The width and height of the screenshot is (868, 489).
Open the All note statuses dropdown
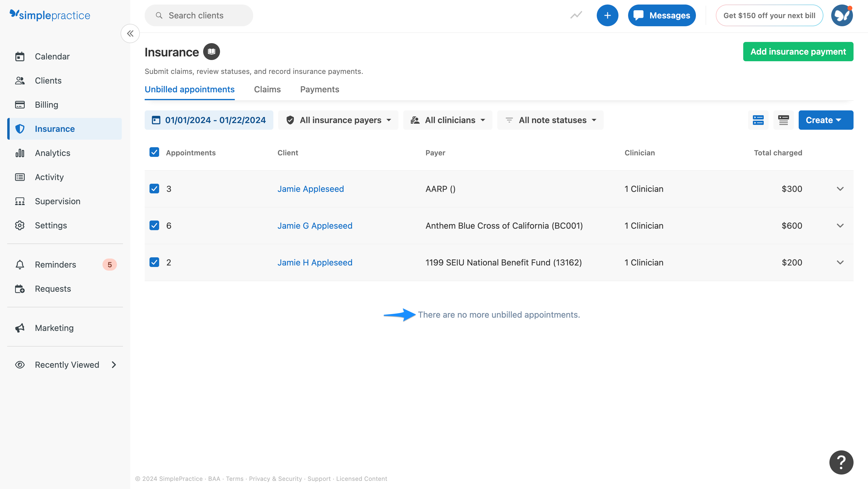(550, 120)
